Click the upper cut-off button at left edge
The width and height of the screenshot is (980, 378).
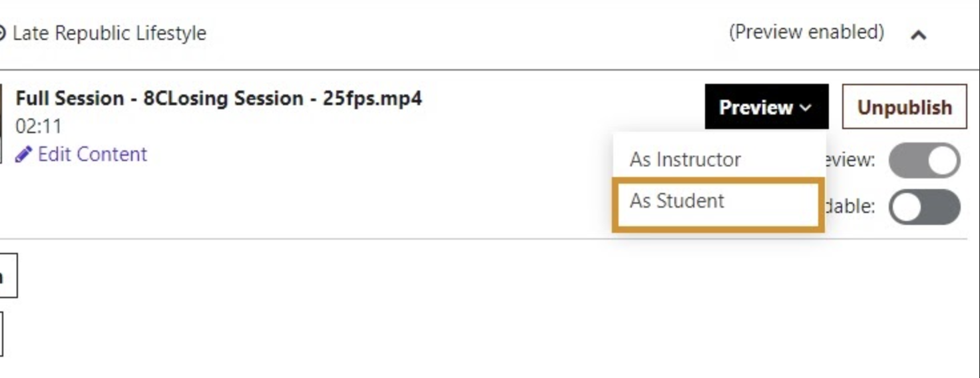coord(7,276)
